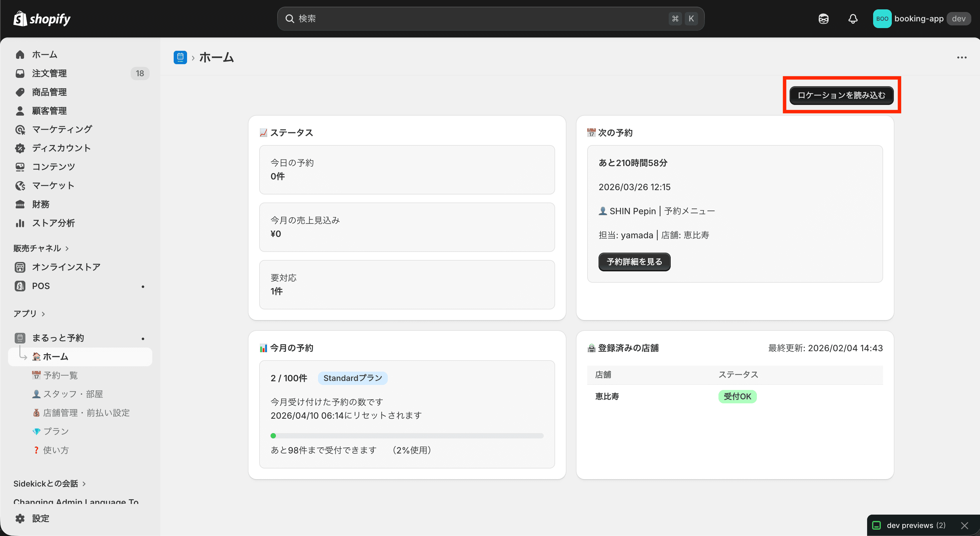Click the ロケーションを読み込む button

(841, 95)
